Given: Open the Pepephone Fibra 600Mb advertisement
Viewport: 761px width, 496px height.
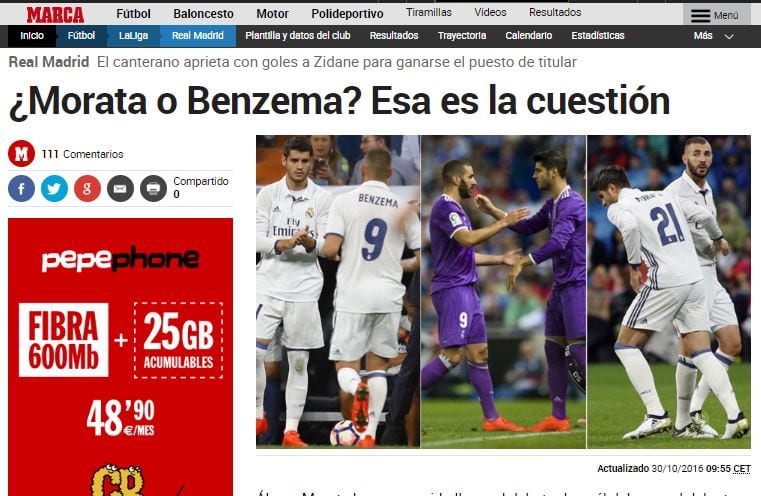Looking at the screenshot, I should point(120,357).
